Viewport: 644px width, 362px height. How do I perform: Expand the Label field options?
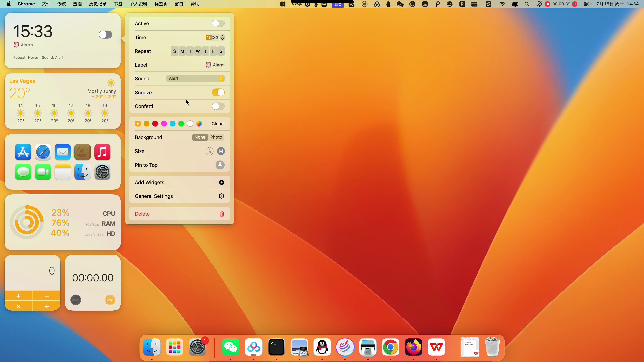click(x=215, y=65)
